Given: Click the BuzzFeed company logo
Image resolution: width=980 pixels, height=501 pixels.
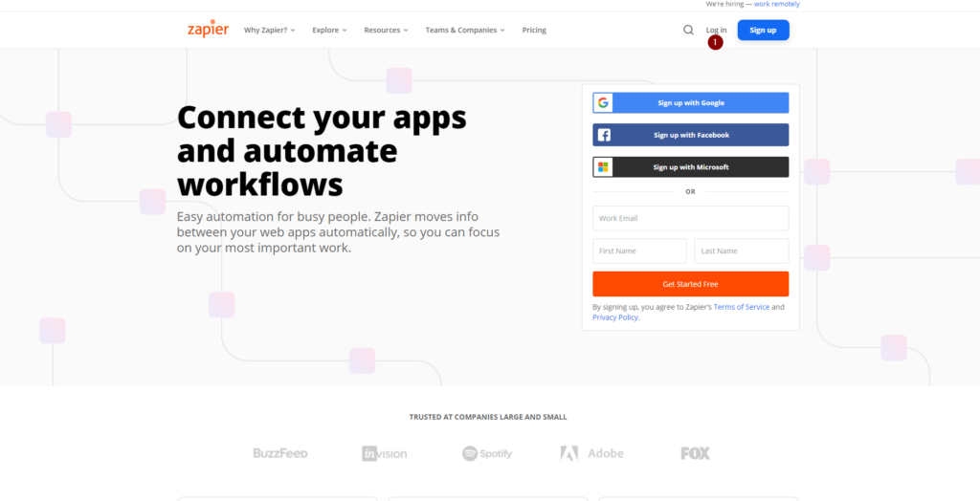Looking at the screenshot, I should tap(280, 453).
